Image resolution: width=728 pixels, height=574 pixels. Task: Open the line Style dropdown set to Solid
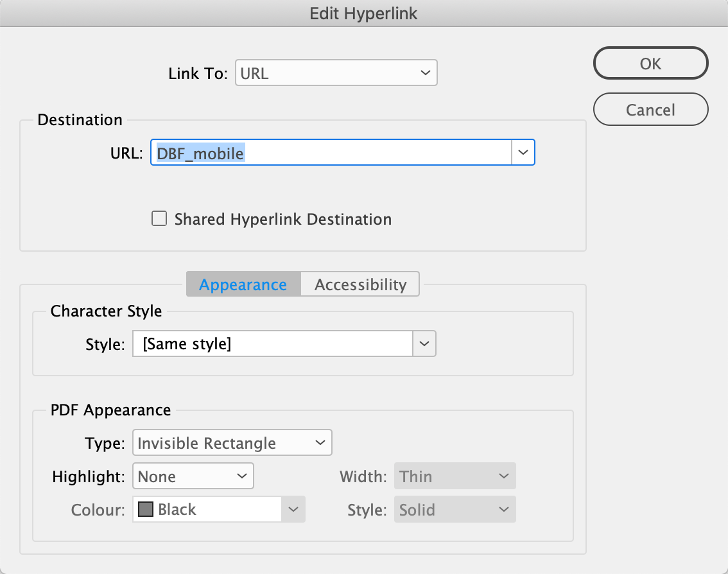[455, 510]
